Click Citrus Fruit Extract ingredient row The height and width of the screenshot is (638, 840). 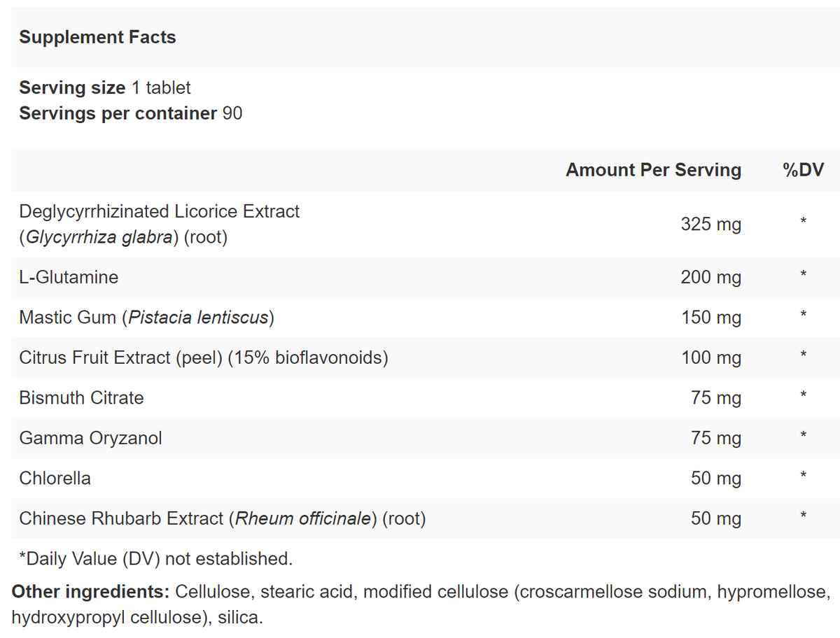[203, 357]
